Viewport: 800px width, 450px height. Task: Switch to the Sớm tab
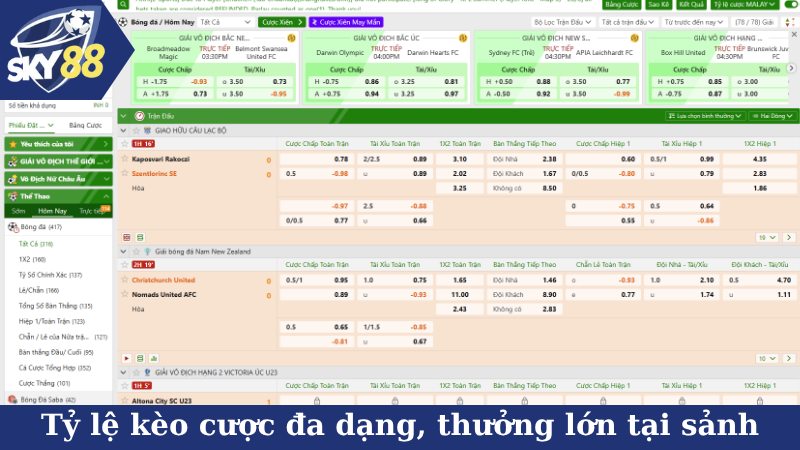click(18, 211)
